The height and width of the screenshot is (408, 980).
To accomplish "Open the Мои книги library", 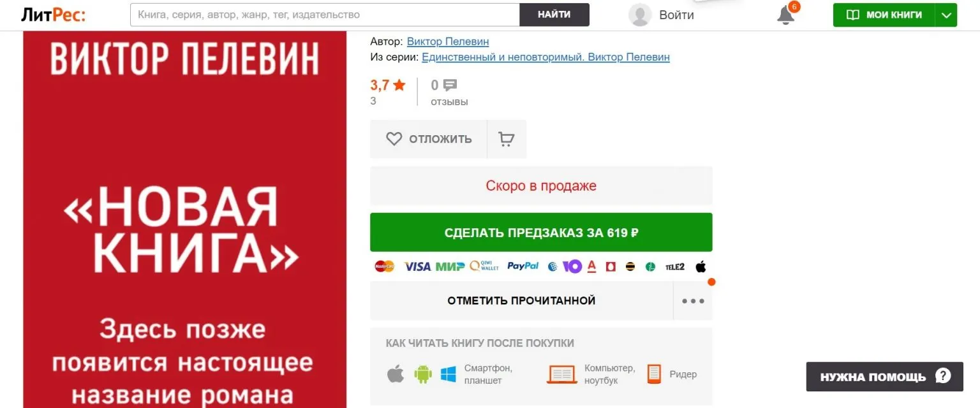I will click(x=884, y=15).
